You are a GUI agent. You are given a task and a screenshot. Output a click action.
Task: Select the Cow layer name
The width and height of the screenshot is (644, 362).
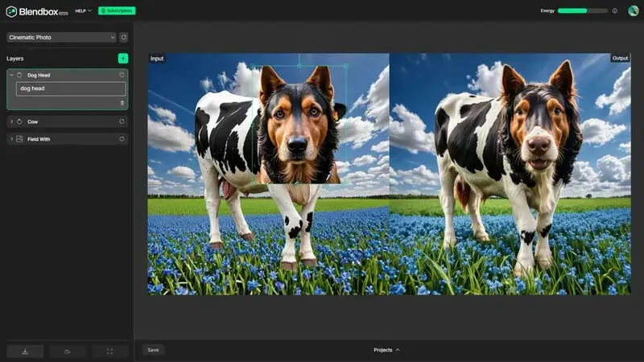click(32, 122)
